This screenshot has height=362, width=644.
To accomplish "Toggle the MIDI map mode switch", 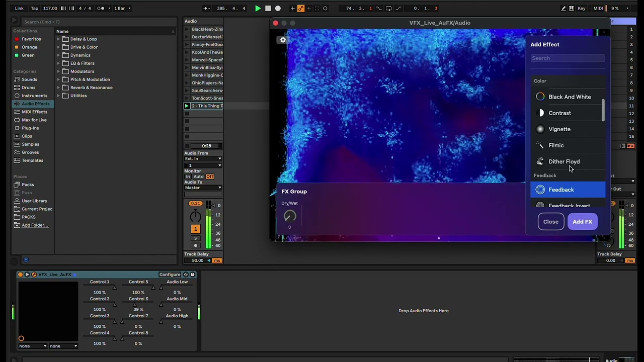I will coord(598,8).
